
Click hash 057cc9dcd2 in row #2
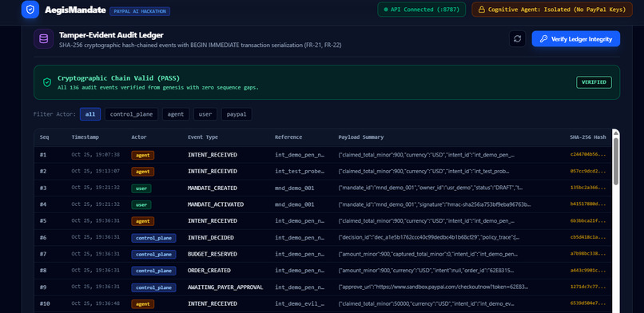click(588, 171)
